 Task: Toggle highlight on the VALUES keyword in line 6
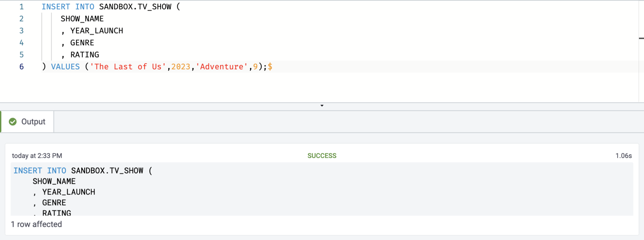pyautogui.click(x=65, y=67)
